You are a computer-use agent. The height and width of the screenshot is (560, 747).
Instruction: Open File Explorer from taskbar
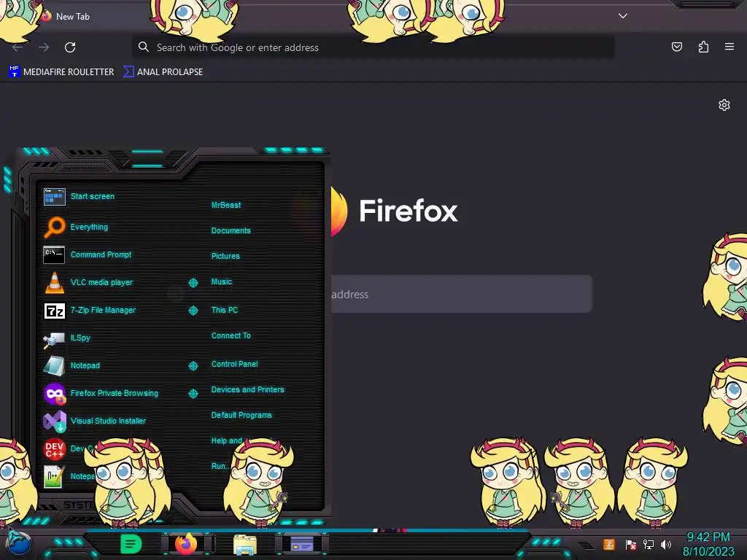click(x=245, y=544)
